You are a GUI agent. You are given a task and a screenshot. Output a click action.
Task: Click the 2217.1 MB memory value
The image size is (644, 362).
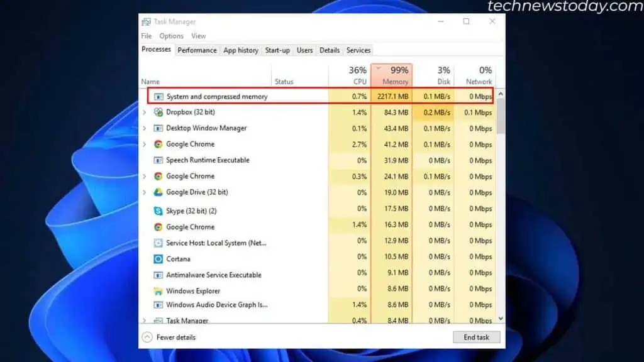[x=392, y=97]
